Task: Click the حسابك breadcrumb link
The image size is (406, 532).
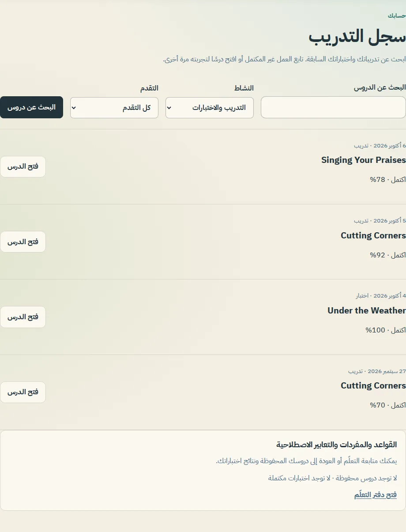Action: [x=397, y=15]
